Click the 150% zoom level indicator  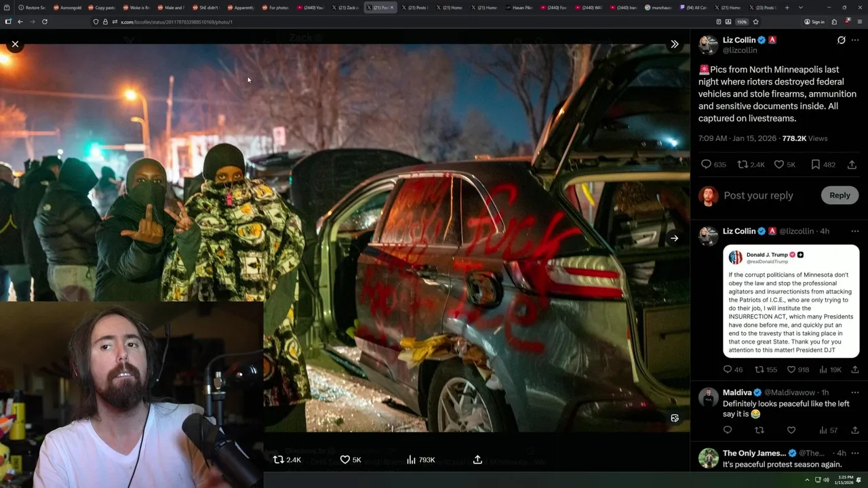coord(742,22)
